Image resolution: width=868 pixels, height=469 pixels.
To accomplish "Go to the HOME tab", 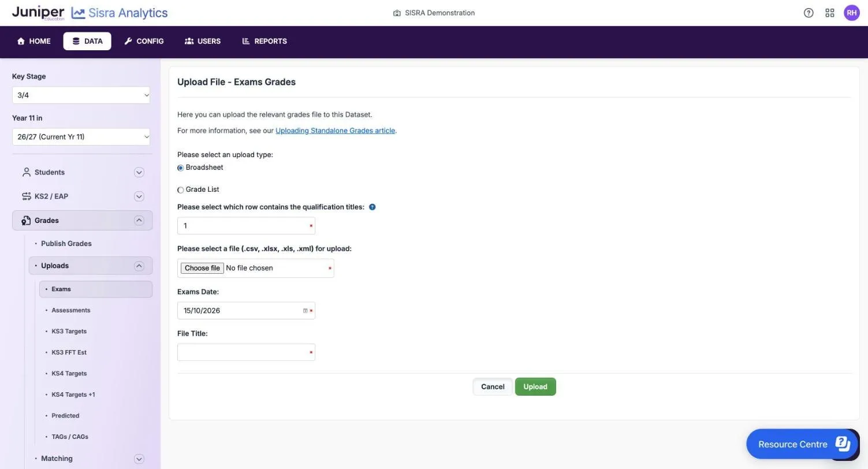I will pyautogui.click(x=33, y=41).
